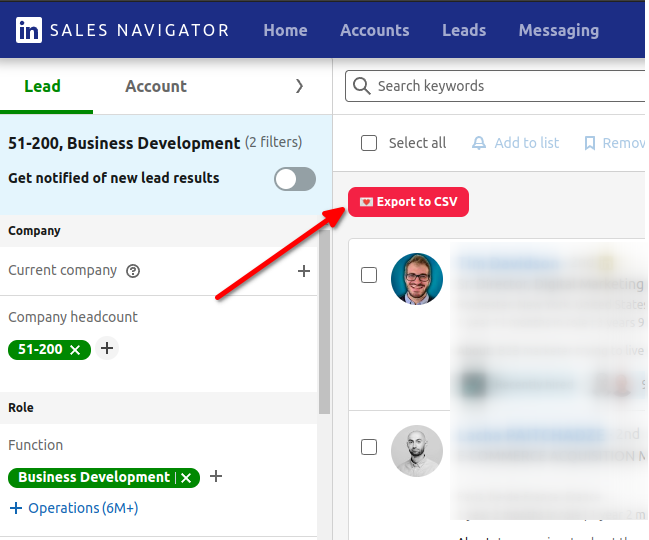The width and height of the screenshot is (649, 540).
Task: Click the (2 filters) count text
Action: [x=274, y=142]
